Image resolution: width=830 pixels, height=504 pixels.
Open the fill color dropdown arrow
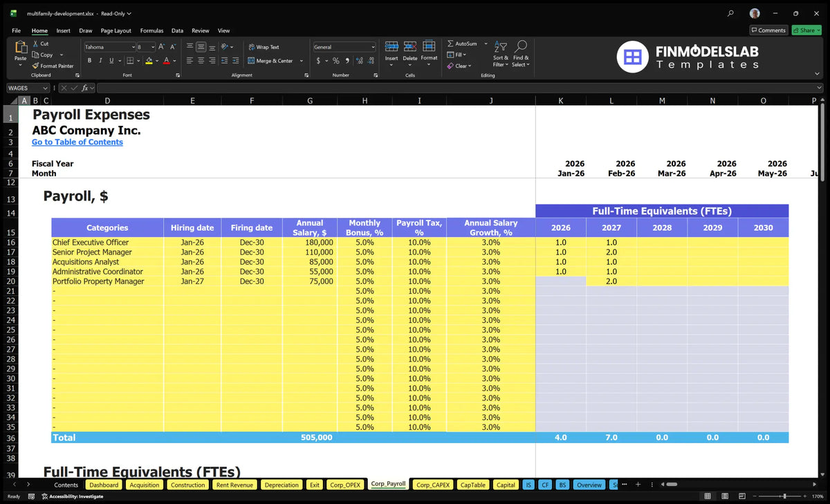[x=157, y=61]
